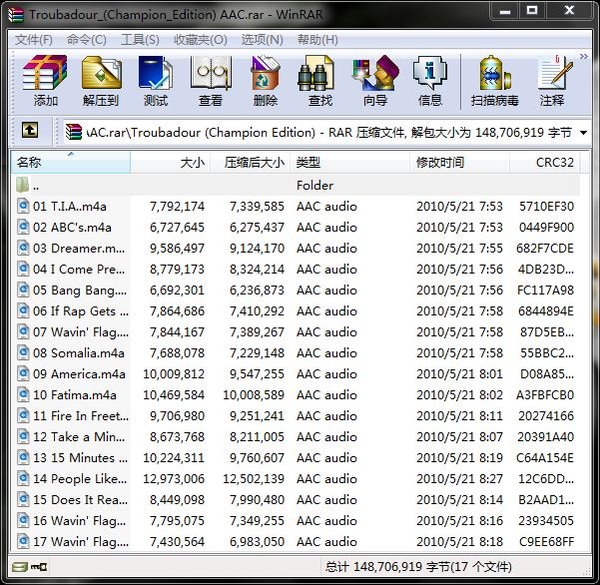Click modified time 2010/5/21 8:27

point(460,479)
